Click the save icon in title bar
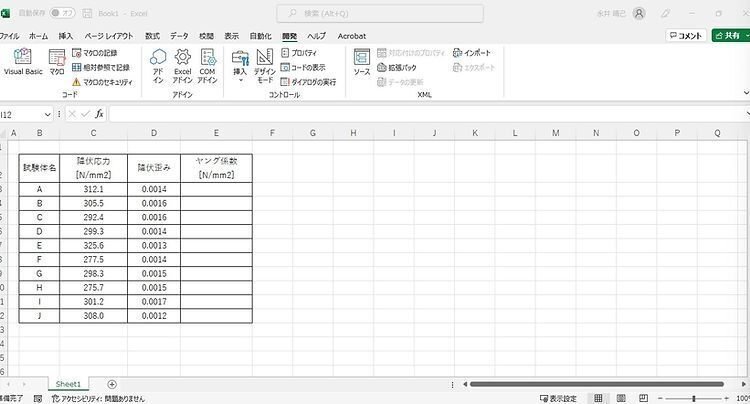This screenshot has height=404, width=750. coord(87,13)
